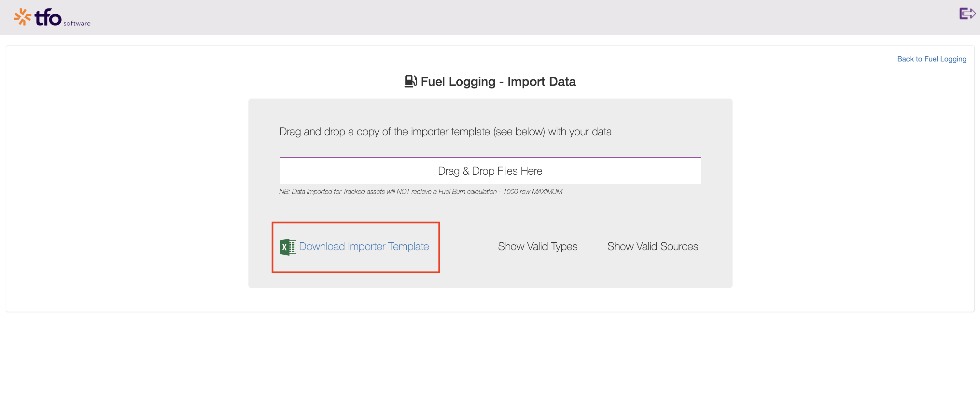The height and width of the screenshot is (417, 980).
Task: Click the Drag & Drop Files Here zone
Action: [x=490, y=171]
